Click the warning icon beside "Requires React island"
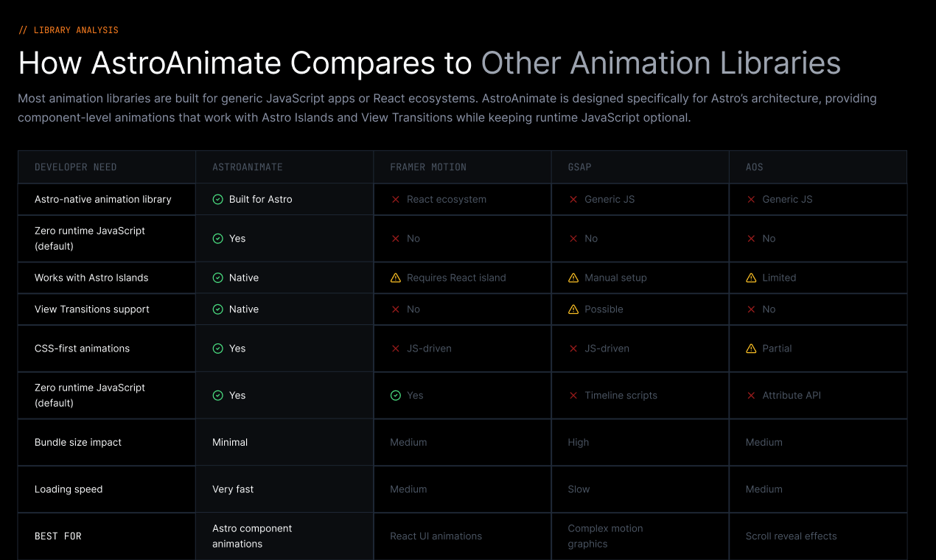936x560 pixels. 396,278
